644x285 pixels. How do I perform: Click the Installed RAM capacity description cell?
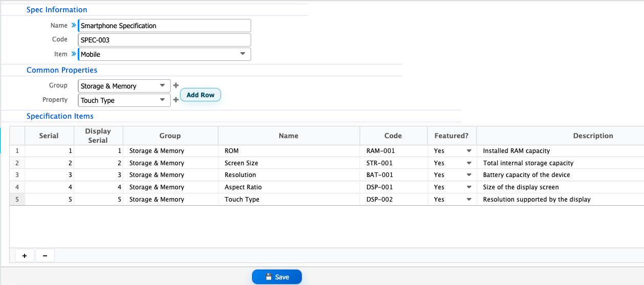pyautogui.click(x=560, y=151)
